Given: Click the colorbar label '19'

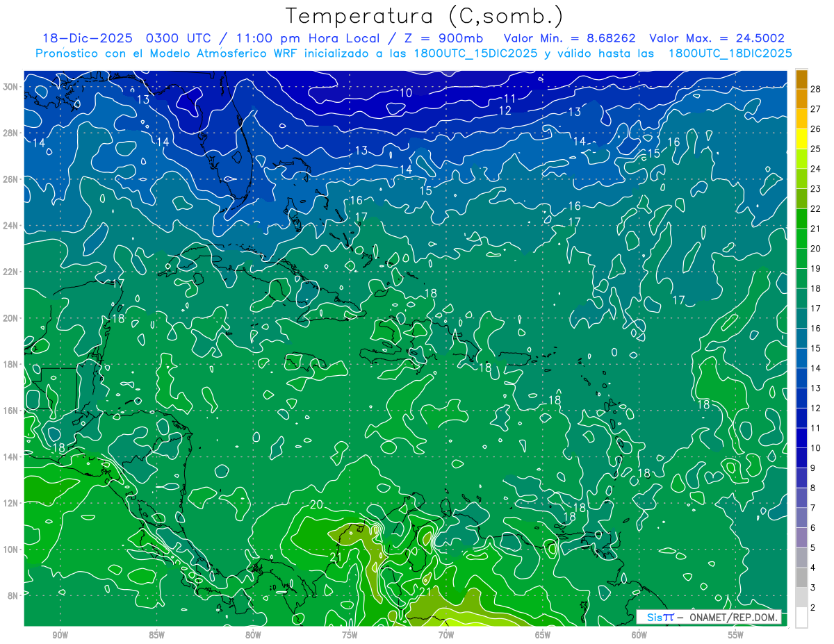Looking at the screenshot, I should coord(815,268).
